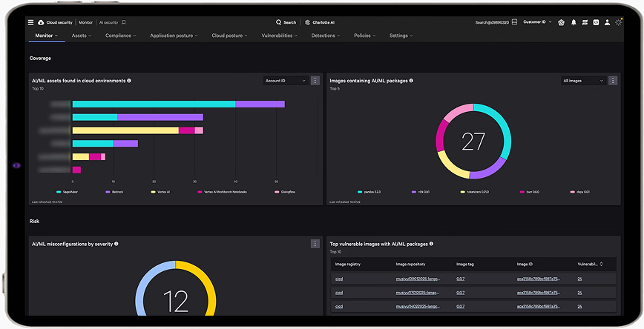Image resolution: width=644 pixels, height=329 pixels.
Task: Click the Search button in top bar
Action: click(x=286, y=22)
